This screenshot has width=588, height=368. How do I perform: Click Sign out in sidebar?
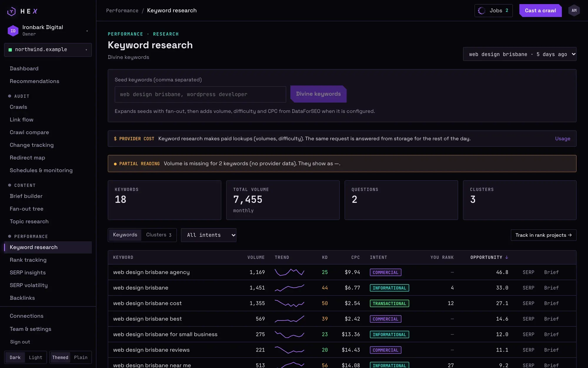pos(20,342)
